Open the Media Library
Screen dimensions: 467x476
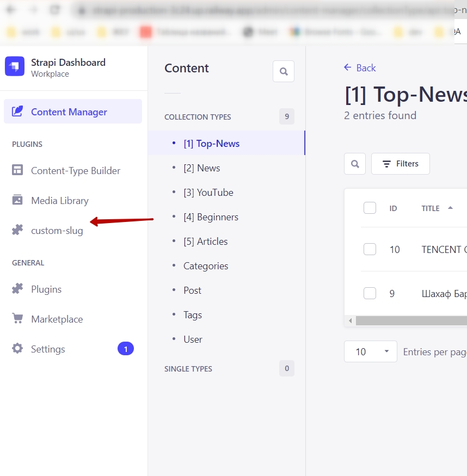click(59, 201)
